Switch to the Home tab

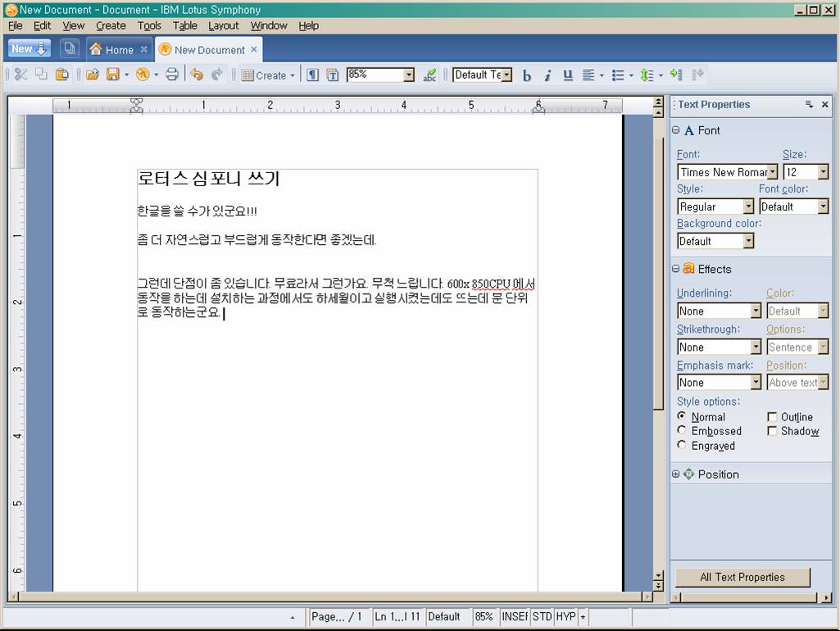[120, 50]
